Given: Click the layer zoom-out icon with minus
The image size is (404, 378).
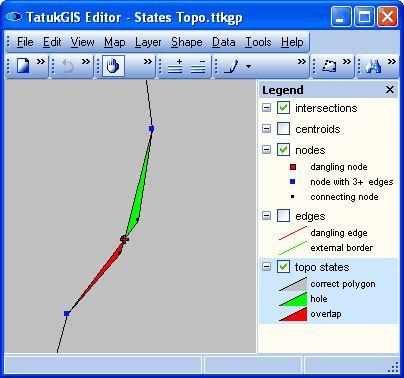Looking at the screenshot, I should (198, 66).
